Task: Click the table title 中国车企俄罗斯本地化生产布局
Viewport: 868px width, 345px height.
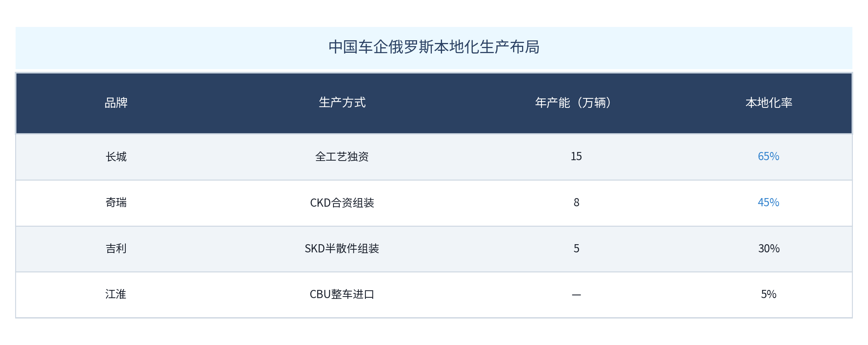Action: (x=434, y=47)
